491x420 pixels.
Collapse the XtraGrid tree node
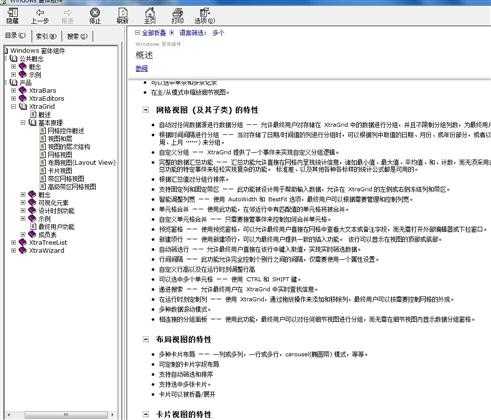click(13, 106)
